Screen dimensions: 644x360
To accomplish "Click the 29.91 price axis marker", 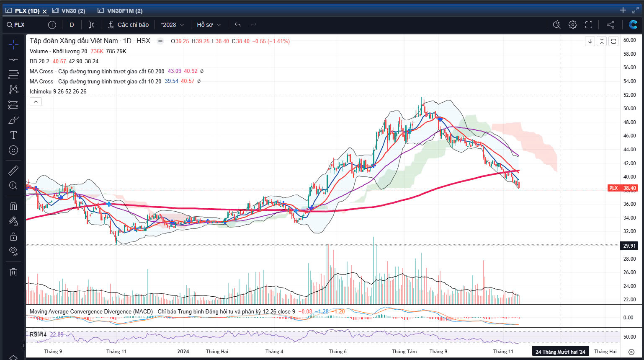I will pos(629,246).
